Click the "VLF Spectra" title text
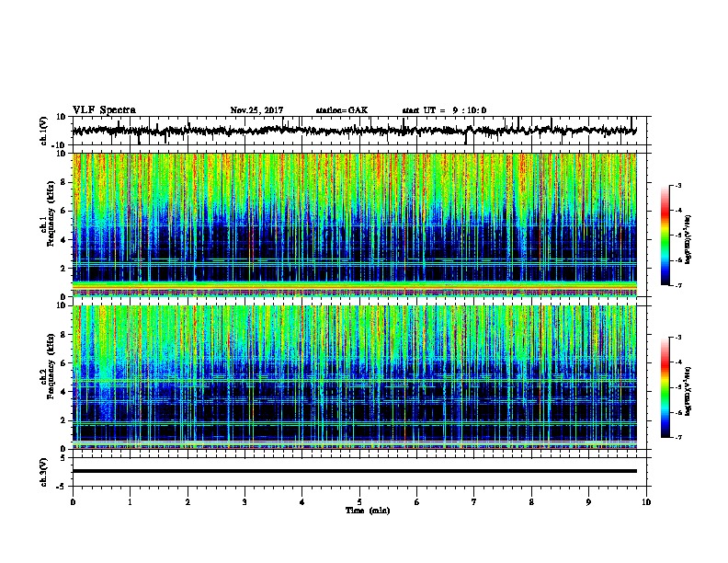Image resolution: width=728 pixels, height=563 pixels. pyautogui.click(x=104, y=110)
